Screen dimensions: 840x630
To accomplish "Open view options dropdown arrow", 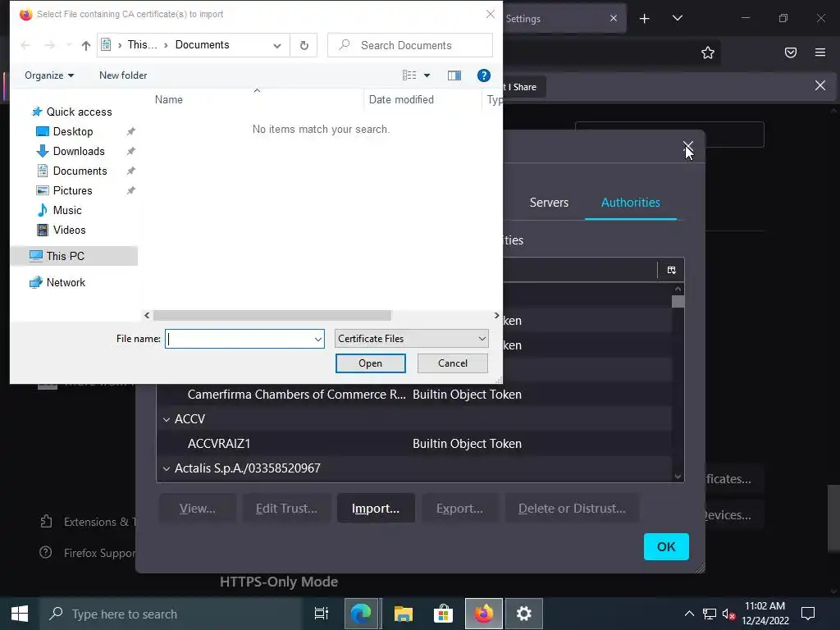I will [427, 75].
